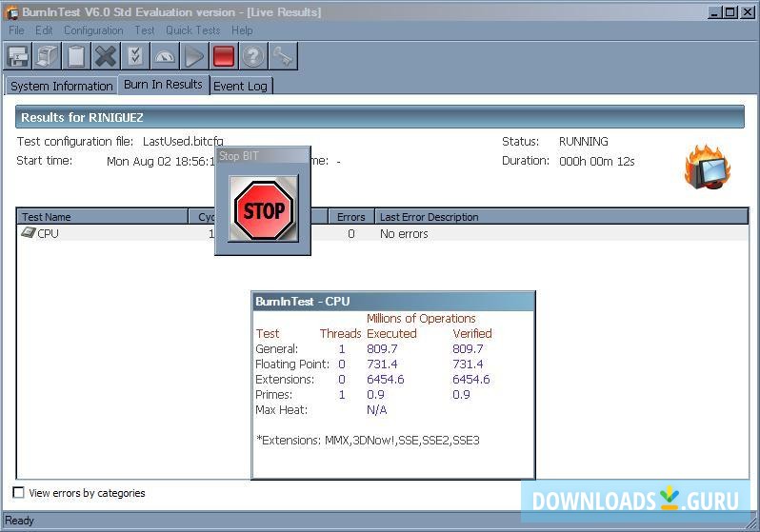Image resolution: width=760 pixels, height=532 pixels.
Task: Open the Quick Tests menu
Action: click(x=193, y=30)
